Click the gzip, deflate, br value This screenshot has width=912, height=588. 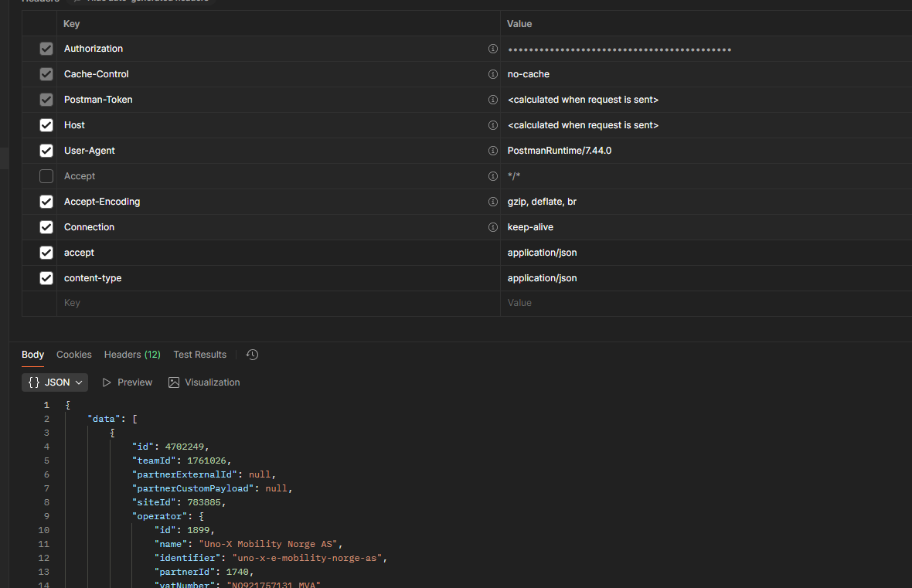[x=542, y=202]
